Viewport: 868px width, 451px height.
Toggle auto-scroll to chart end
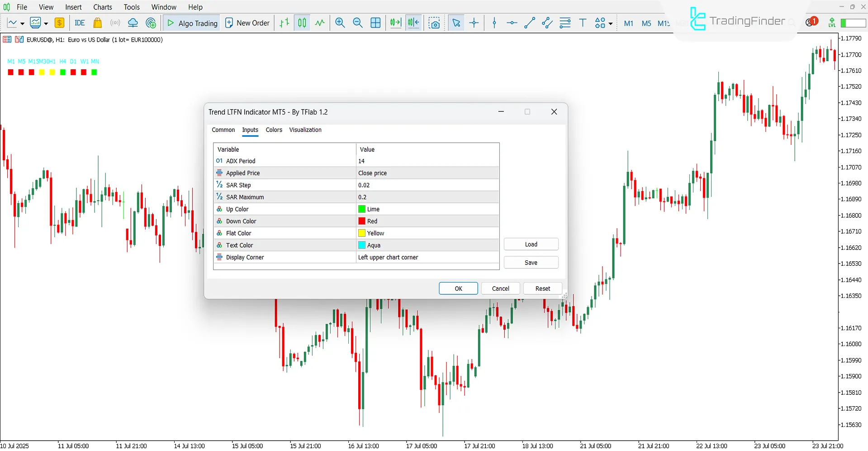point(395,23)
